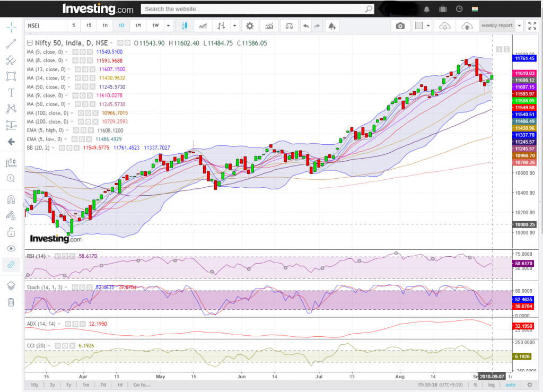Click the undo arrow
The image size is (543, 392).
click(x=306, y=25)
